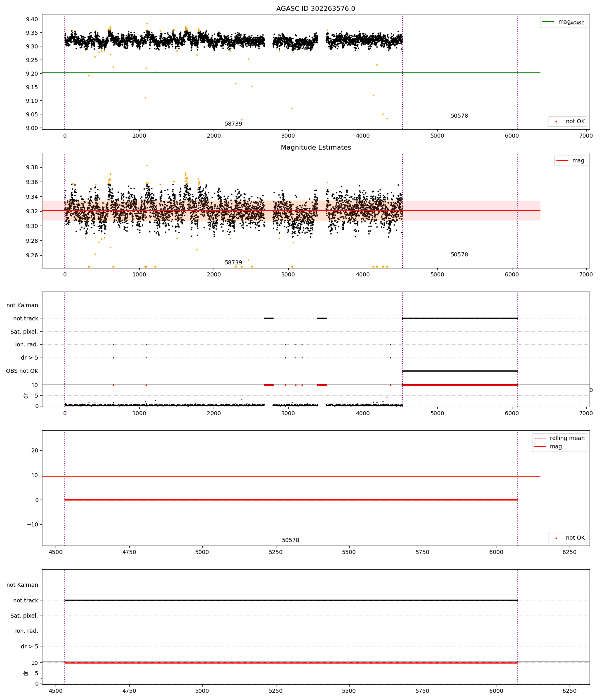
Task: Select the 'rolling mean' legend label
Action: (567, 438)
